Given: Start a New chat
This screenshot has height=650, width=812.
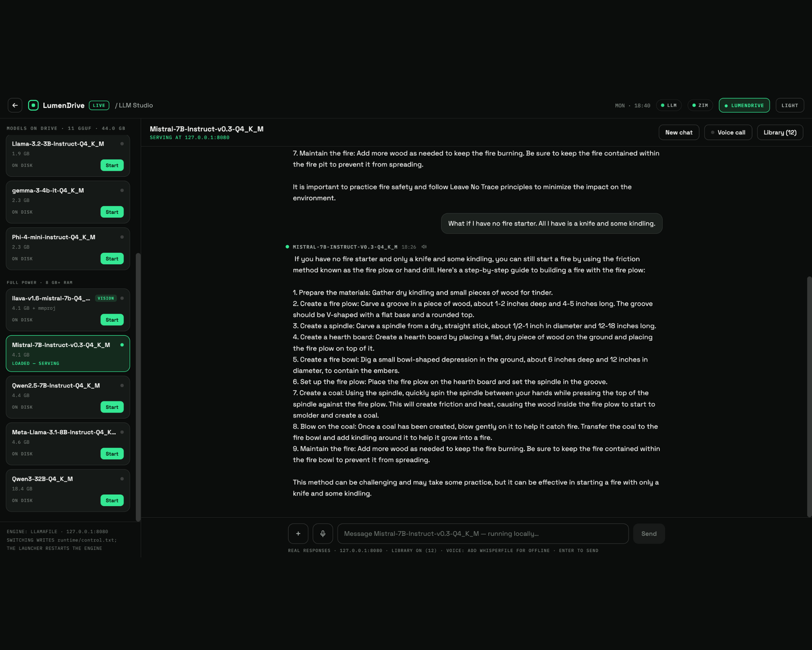Looking at the screenshot, I should 679,133.
